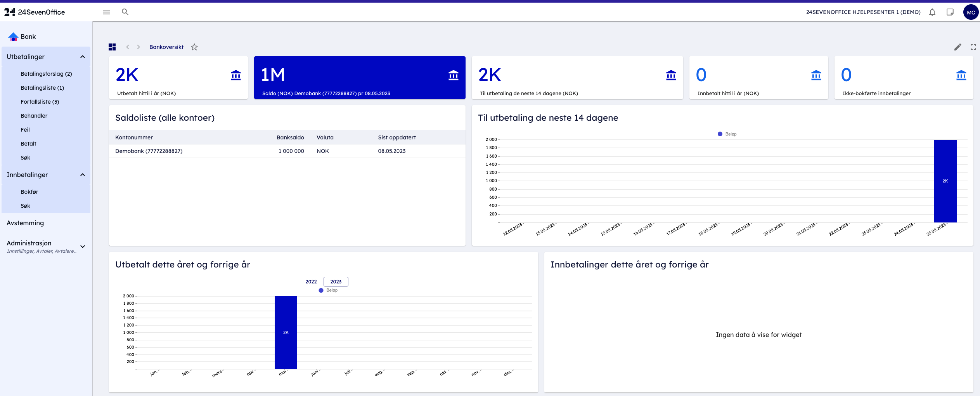The height and width of the screenshot is (396, 980).
Task: Click the search magnifier icon
Action: (125, 12)
